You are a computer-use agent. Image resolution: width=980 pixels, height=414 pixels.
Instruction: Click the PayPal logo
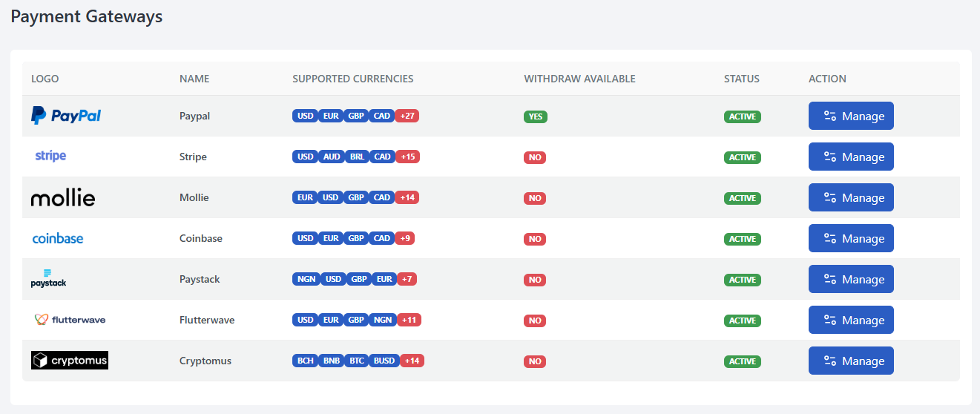pyautogui.click(x=66, y=116)
